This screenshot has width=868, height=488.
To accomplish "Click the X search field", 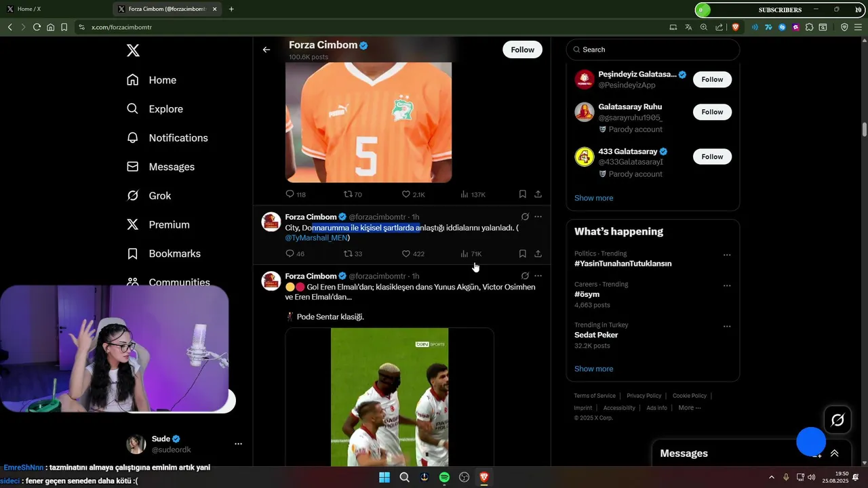I will [652, 49].
